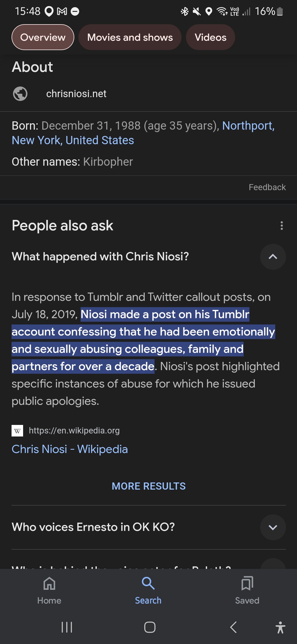This screenshot has height=644, width=297.
Task: Select the Overview tab
Action: [43, 37]
